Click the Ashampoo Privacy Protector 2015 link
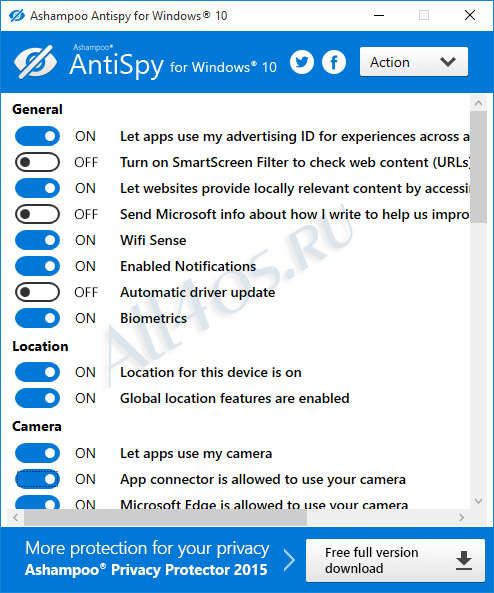This screenshot has height=593, width=494. click(x=146, y=570)
